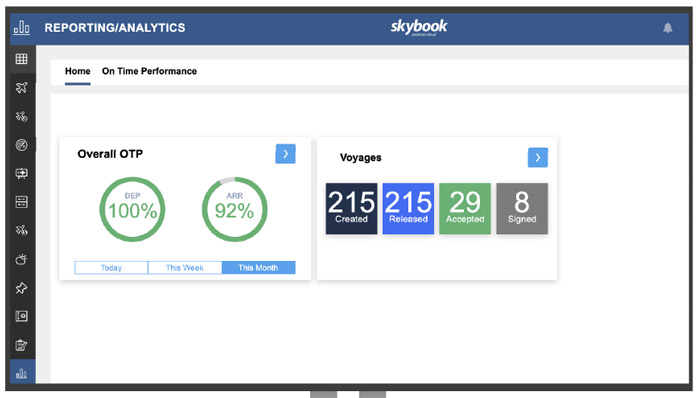
Task: Click the REPORTING/ANALYTICS title
Action: click(x=115, y=28)
